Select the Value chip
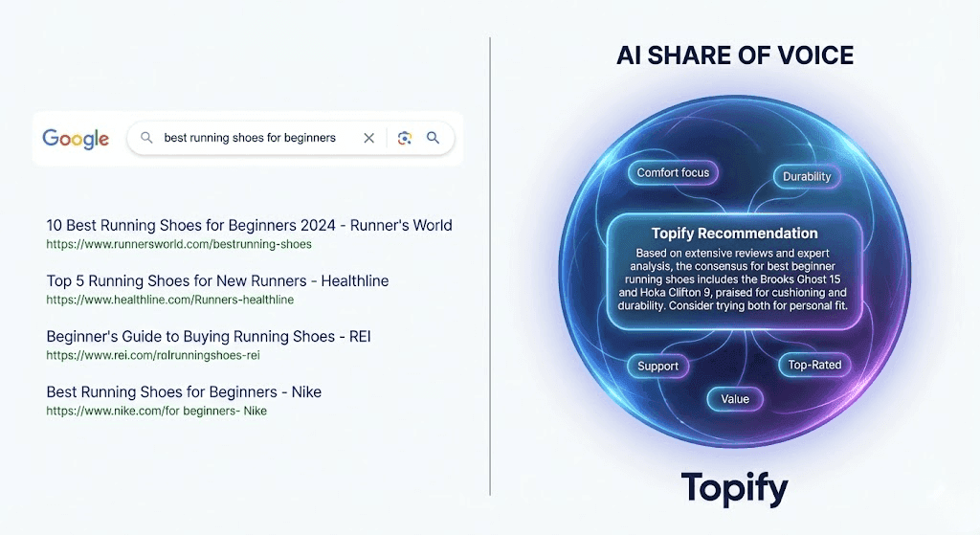Viewport: 980px width, 535px height. pos(735,399)
